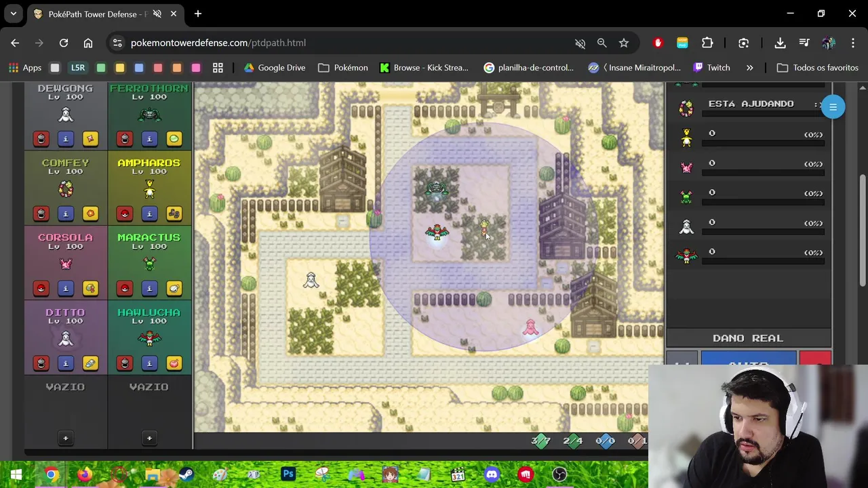Select the white Dewgong tower on map
This screenshot has height=488, width=868.
click(311, 280)
